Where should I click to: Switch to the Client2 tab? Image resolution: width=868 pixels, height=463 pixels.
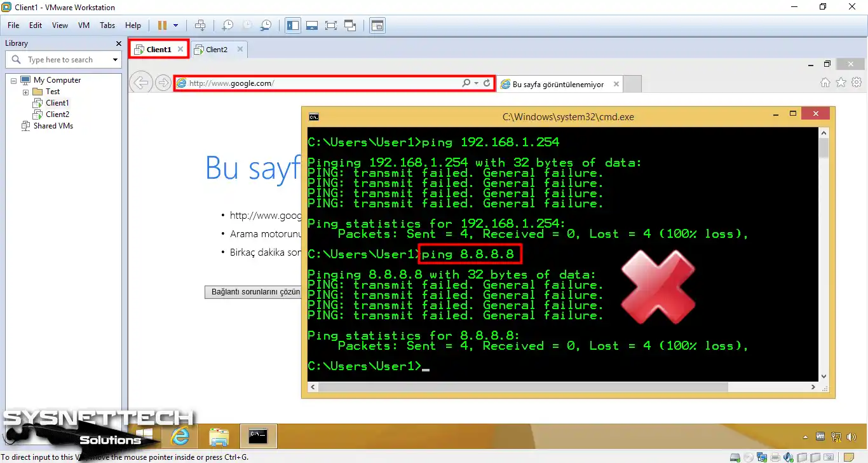coord(215,48)
